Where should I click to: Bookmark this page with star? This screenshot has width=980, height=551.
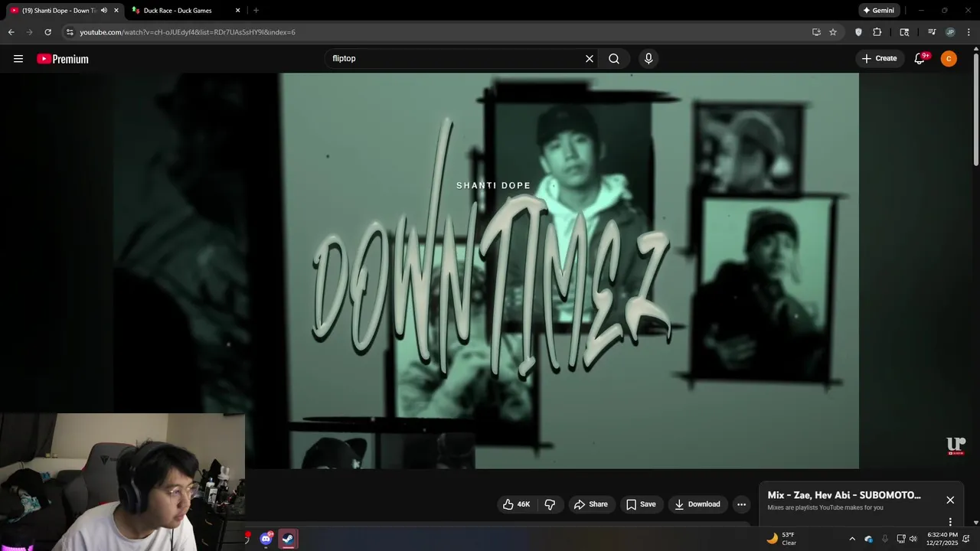(833, 32)
